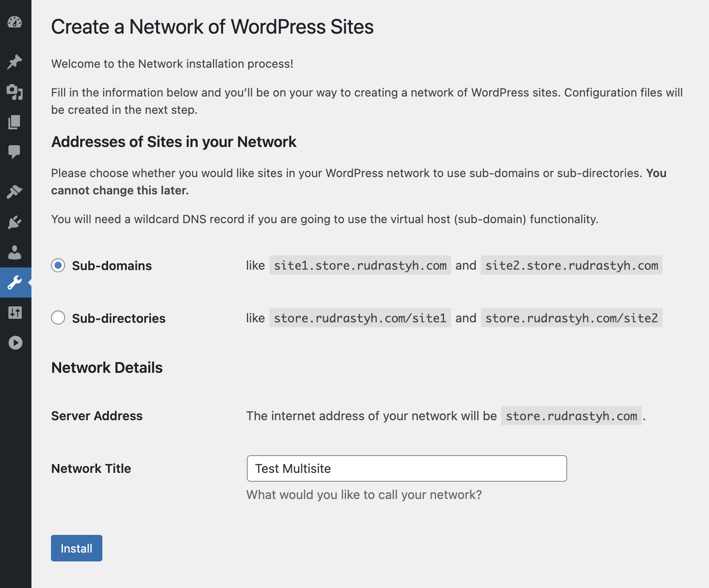709x588 pixels.
Task: Click the Network Title label
Action: point(91,468)
